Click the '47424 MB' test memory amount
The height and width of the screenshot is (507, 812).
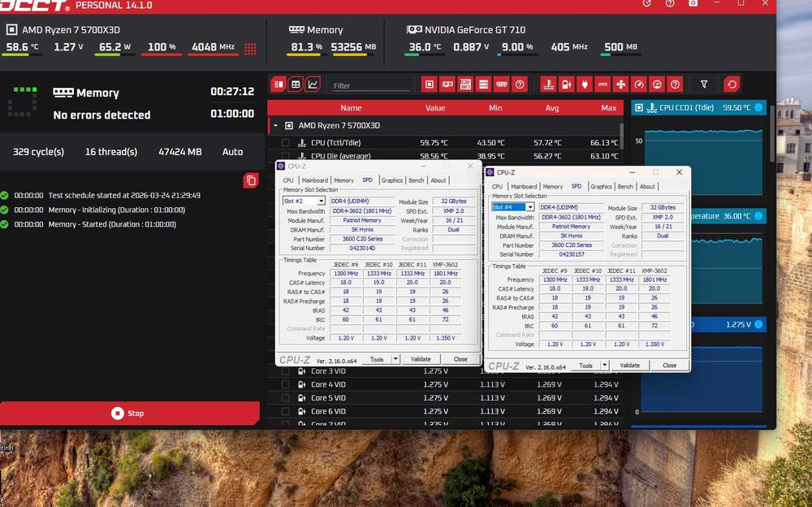tap(179, 152)
